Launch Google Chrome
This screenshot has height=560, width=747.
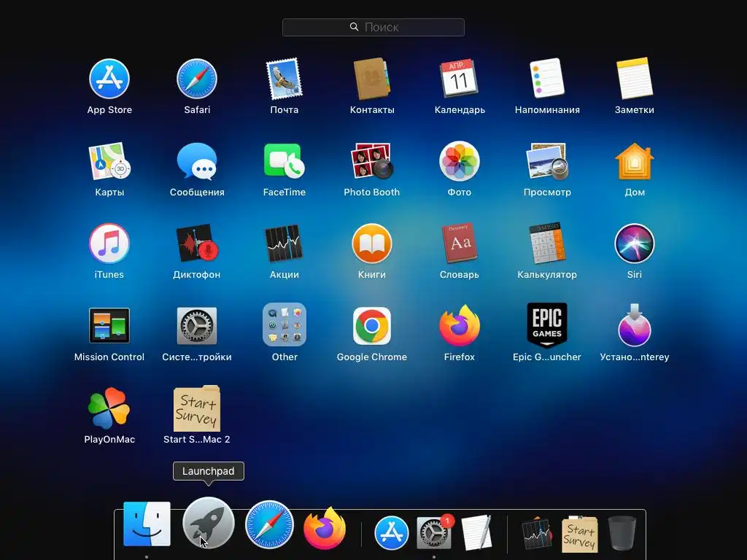click(x=372, y=326)
